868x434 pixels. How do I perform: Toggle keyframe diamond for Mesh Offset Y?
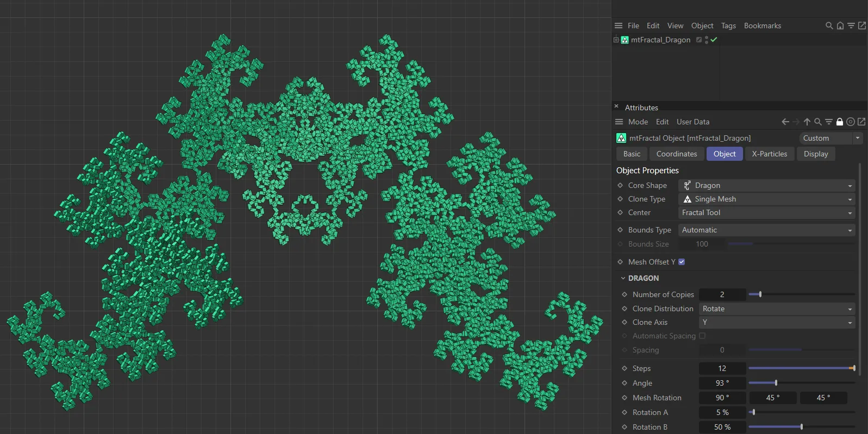tap(620, 262)
